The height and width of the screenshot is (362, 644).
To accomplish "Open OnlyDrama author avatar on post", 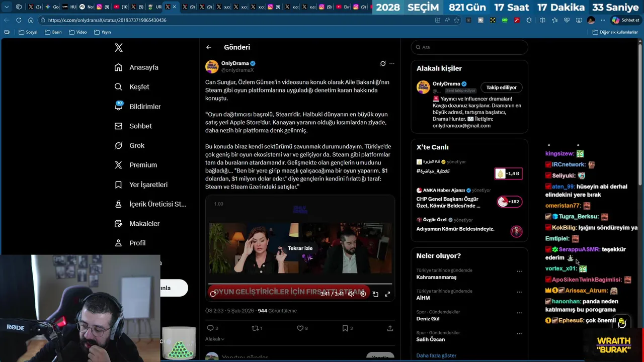I will pyautogui.click(x=212, y=66).
